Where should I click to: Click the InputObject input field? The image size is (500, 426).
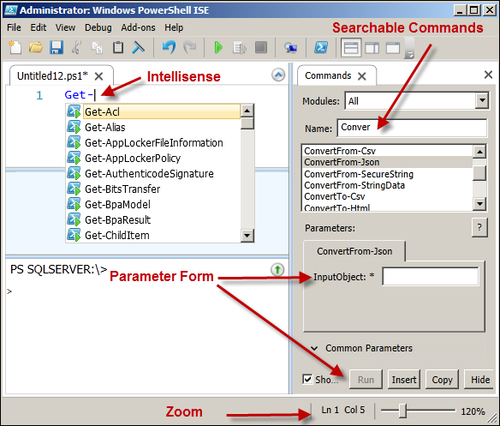pyautogui.click(x=431, y=276)
